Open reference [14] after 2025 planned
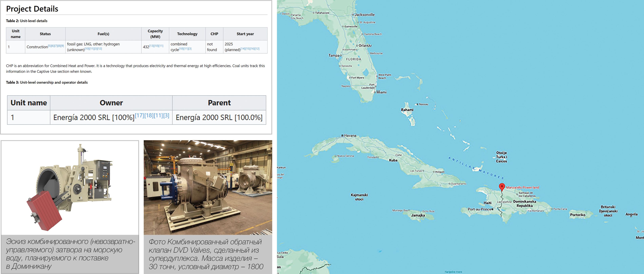Screen dimensions: 644x274 [243, 49]
